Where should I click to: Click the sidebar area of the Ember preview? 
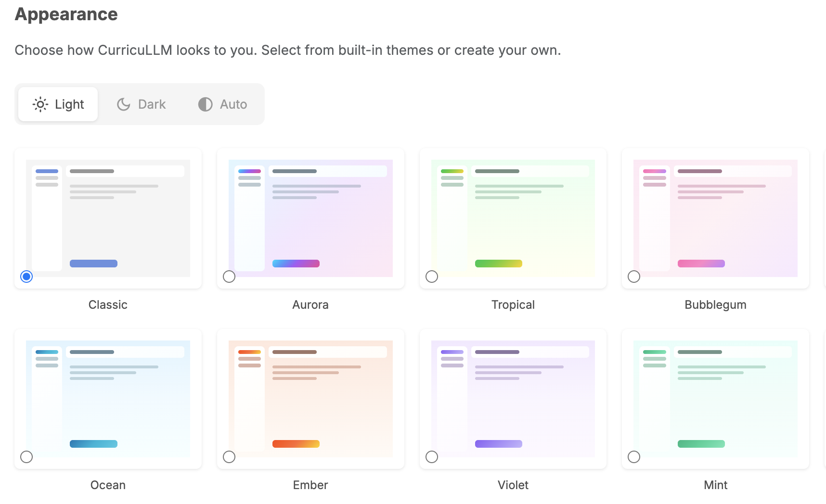click(x=249, y=399)
